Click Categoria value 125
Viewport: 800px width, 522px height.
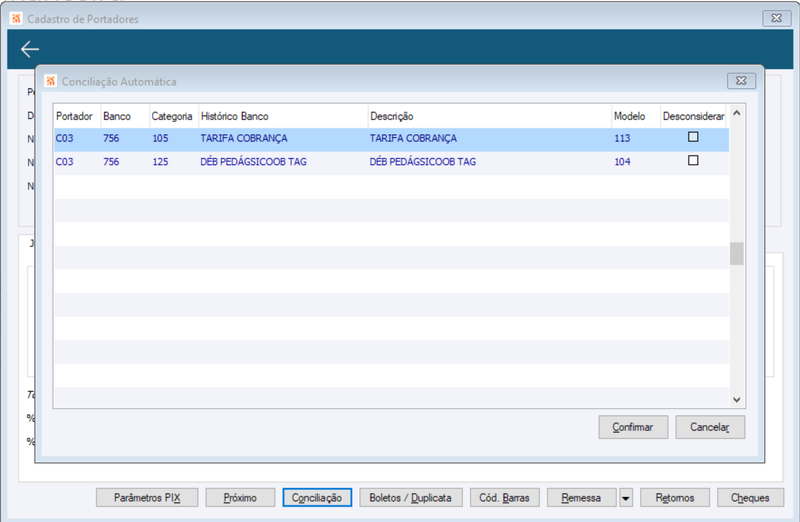[x=160, y=162]
